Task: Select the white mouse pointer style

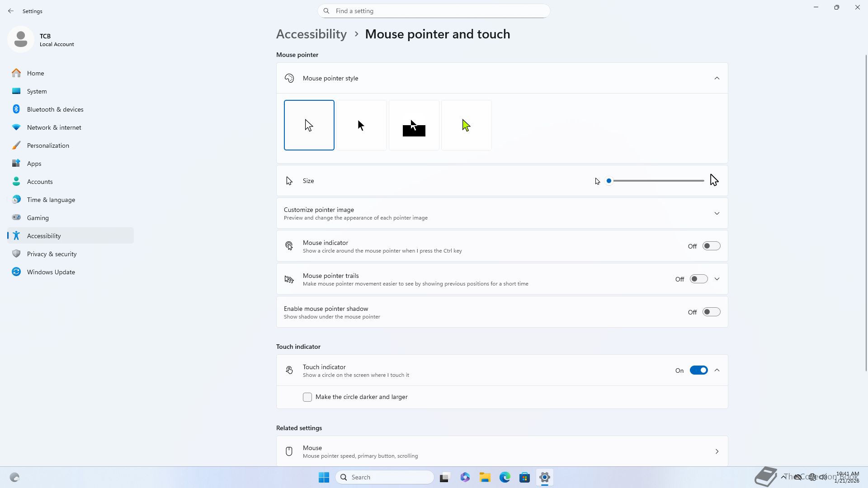Action: coord(309,125)
